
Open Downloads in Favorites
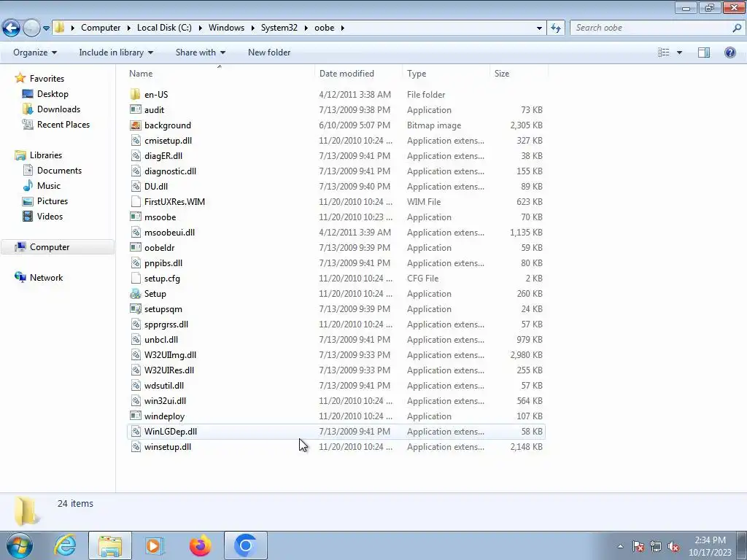tap(58, 109)
